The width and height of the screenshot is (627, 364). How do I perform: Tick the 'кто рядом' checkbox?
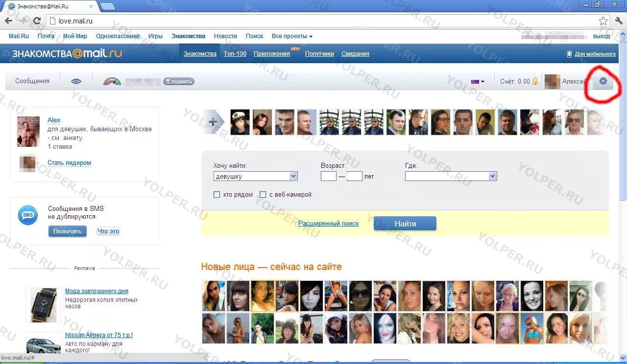[x=217, y=195]
